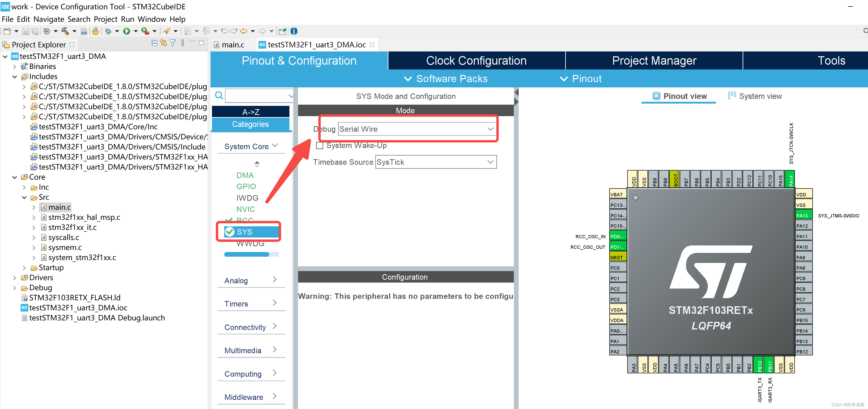Click the A->Z sorting button
Viewport: 868px width, 409px height.
[251, 112]
